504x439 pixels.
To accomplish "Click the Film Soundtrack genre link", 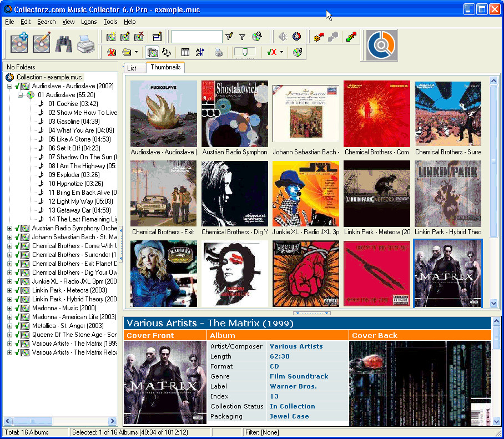I will click(x=299, y=376).
